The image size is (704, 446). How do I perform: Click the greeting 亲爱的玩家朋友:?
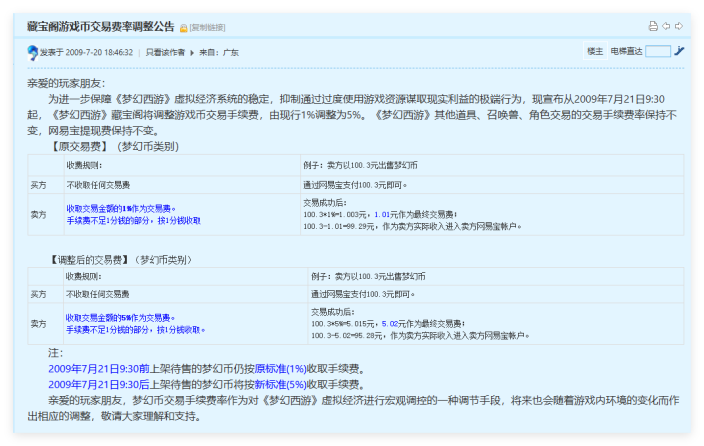pyautogui.click(x=66, y=84)
